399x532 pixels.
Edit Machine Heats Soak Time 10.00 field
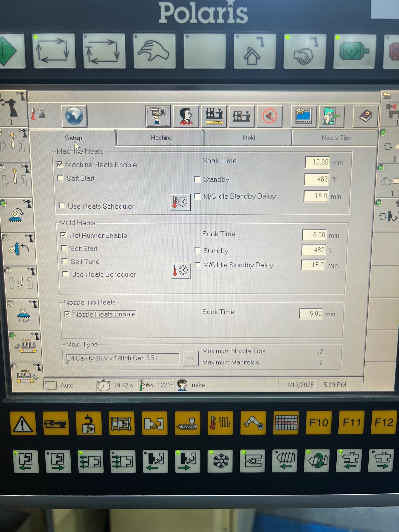[x=317, y=162]
